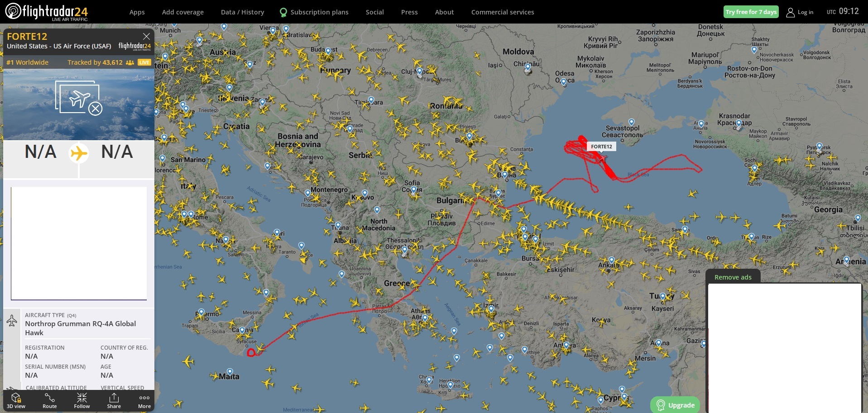Open the Data / History menu
This screenshot has width=868, height=413.
pyautogui.click(x=242, y=12)
